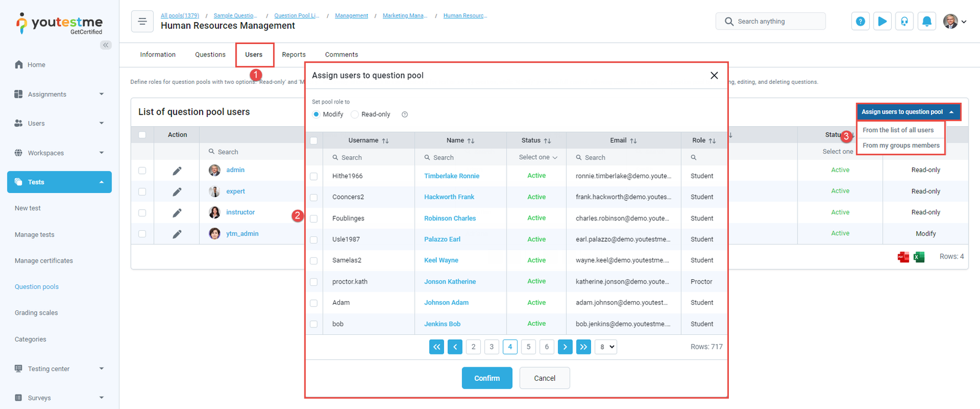Open the headset support icon
This screenshot has width=980, height=409.
[904, 21]
